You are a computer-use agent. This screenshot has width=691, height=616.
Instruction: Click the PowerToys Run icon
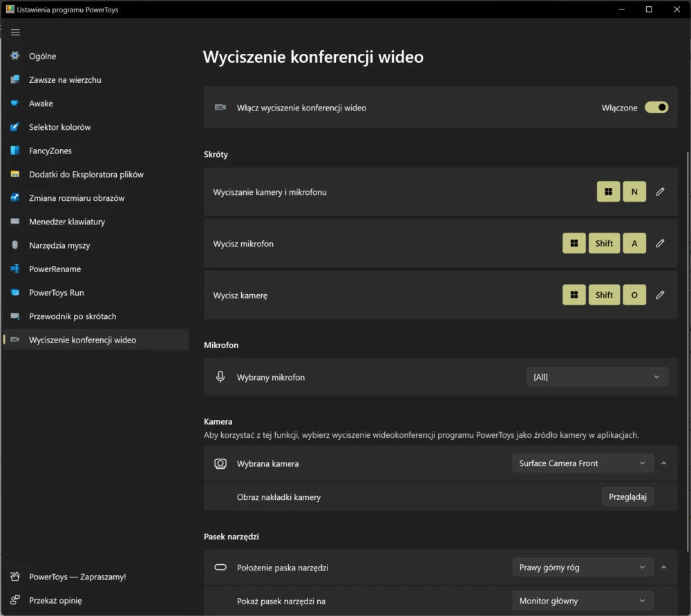pos(15,292)
